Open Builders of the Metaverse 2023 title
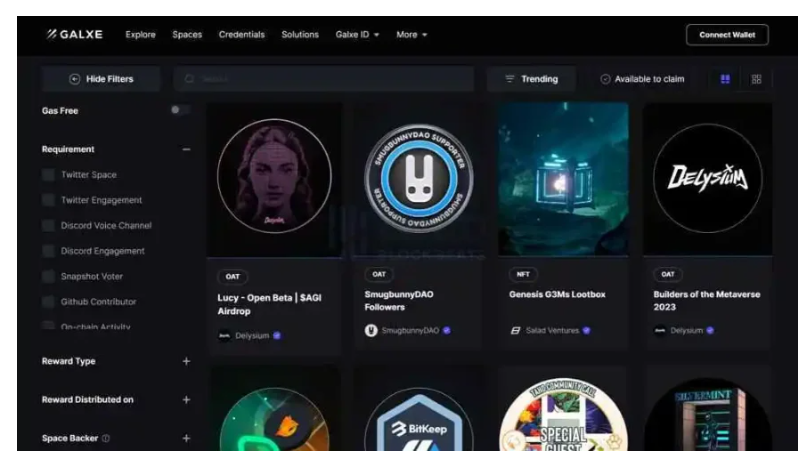Screen dimensions: 812x462 [707, 300]
